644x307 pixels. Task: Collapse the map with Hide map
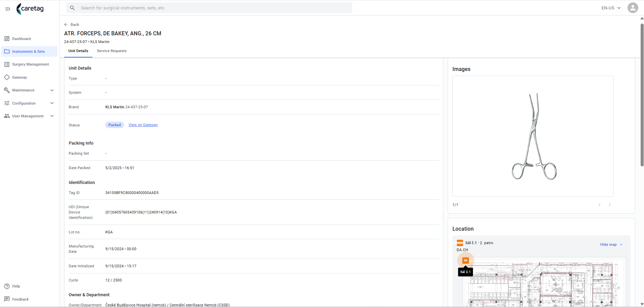coord(611,244)
